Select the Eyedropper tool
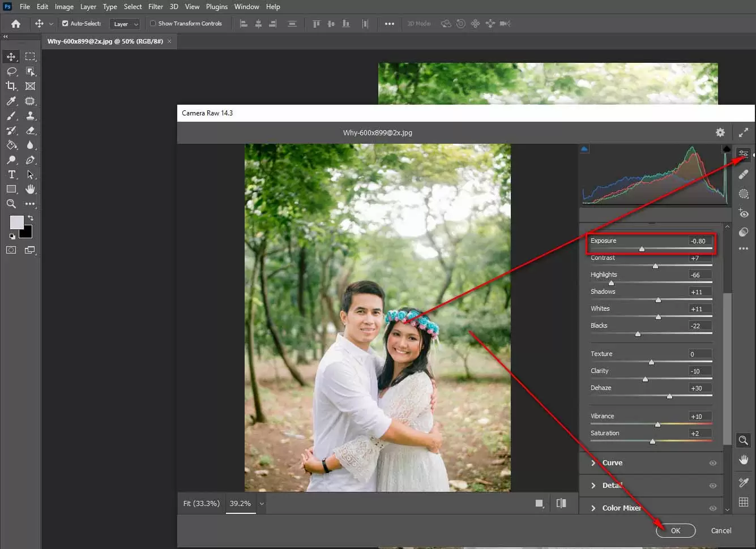Screen dimensions: 756x549 (x=11, y=101)
